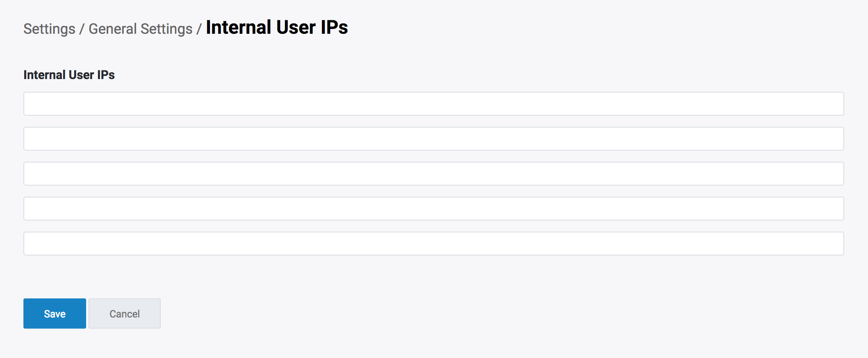The height and width of the screenshot is (358, 868).
Task: Place cursor in the topmost IP text box
Action: (433, 104)
